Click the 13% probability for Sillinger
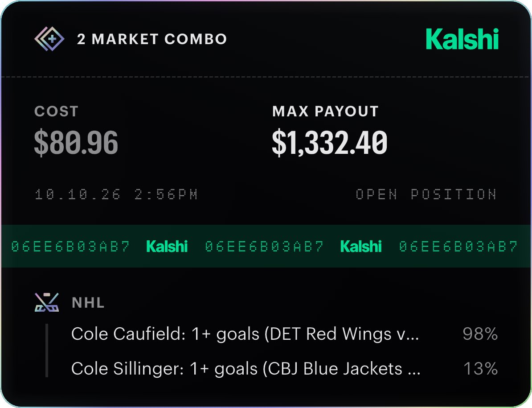 [x=480, y=369]
